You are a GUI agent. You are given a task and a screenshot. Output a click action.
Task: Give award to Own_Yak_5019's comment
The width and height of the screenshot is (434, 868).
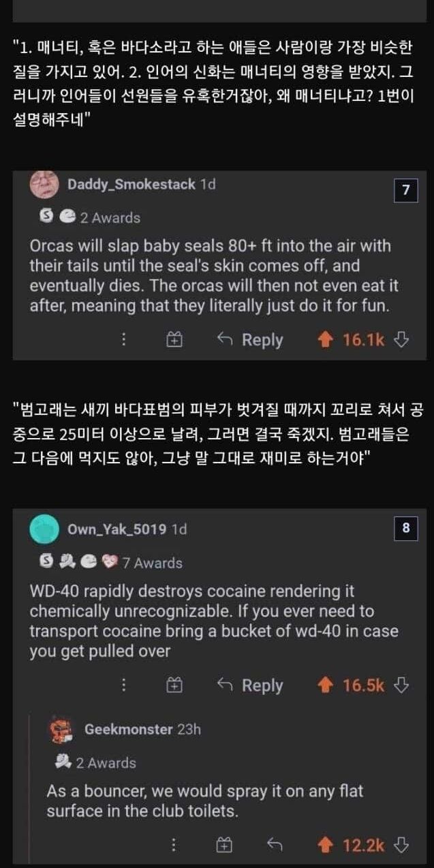175,685
